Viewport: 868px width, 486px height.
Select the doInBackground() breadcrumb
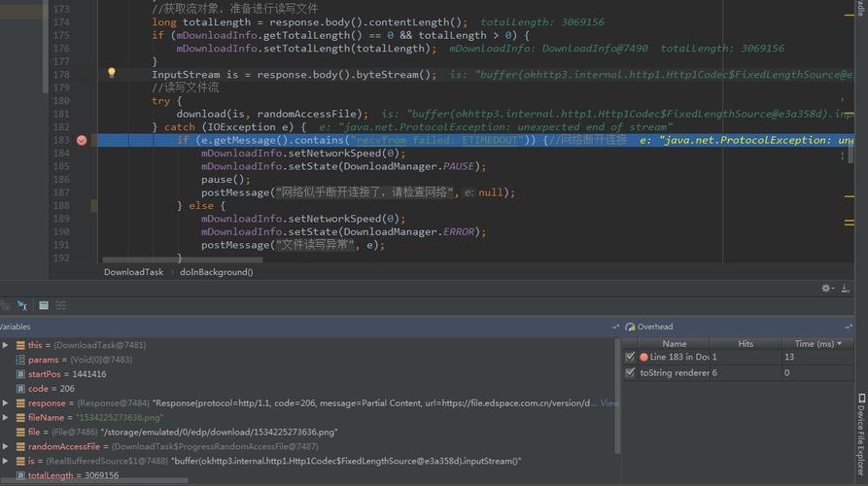pos(217,272)
